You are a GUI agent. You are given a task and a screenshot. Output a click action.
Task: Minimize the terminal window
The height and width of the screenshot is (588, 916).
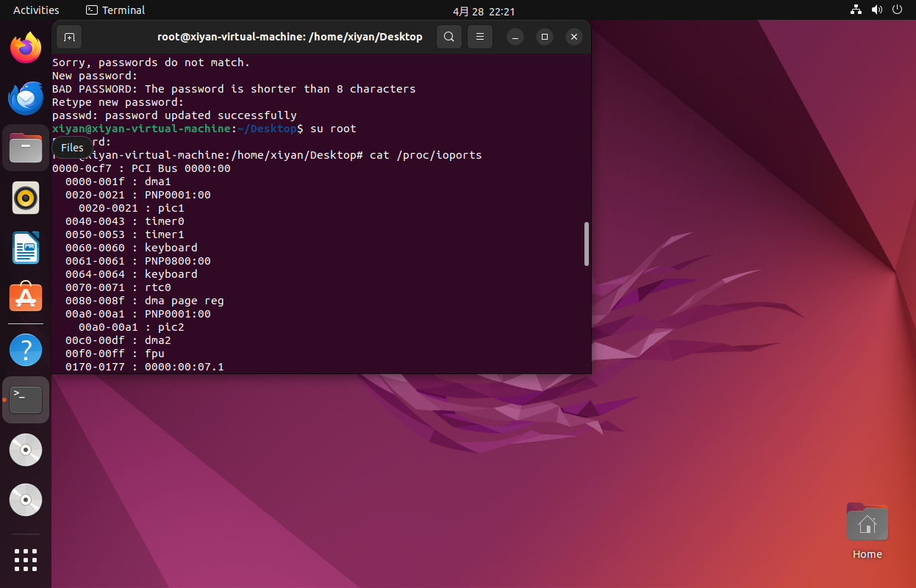point(516,37)
